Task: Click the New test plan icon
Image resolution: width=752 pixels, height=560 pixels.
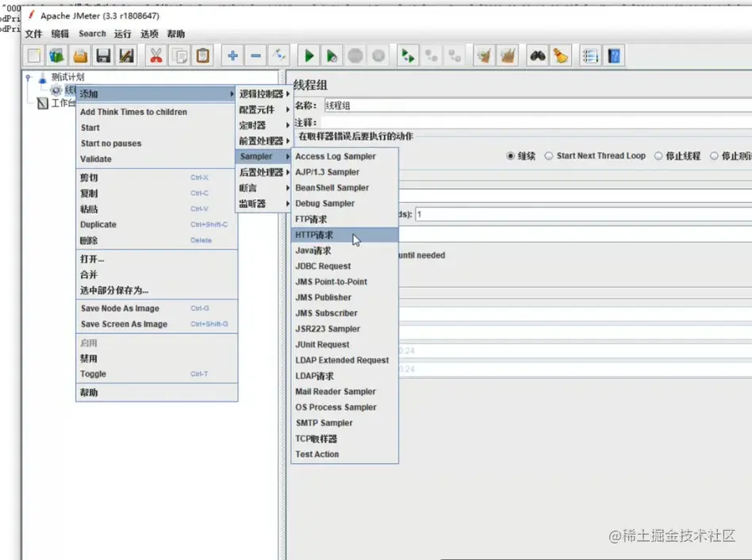Action: coord(34,56)
